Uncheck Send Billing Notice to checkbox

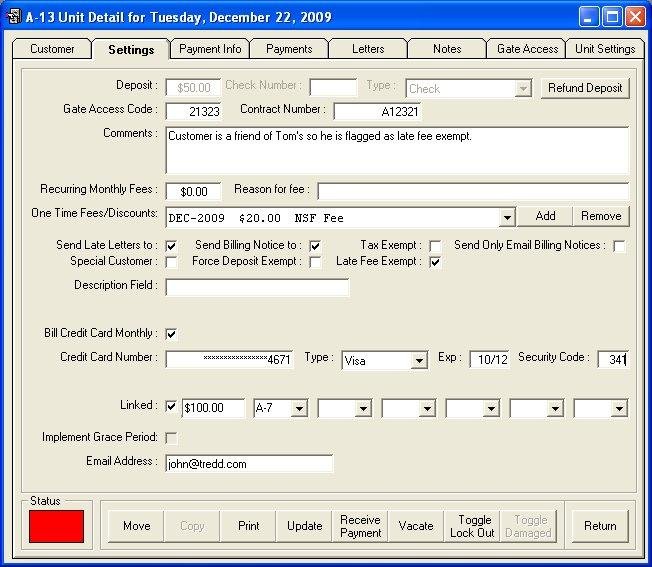(315, 246)
